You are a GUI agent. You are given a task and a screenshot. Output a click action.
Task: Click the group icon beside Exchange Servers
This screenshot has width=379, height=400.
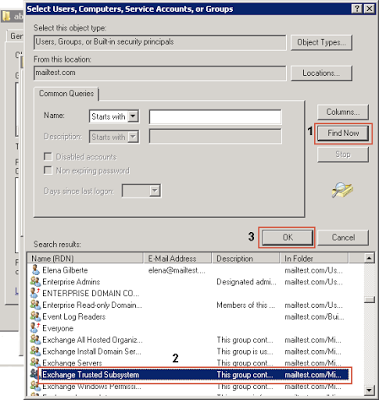[35, 363]
